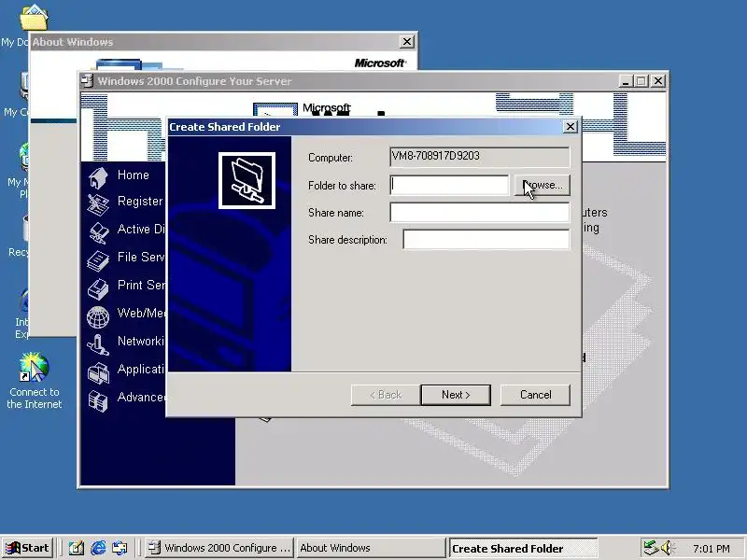Click the Web/Media globe icon
Screen dimensions: 747x560
[x=98, y=317]
